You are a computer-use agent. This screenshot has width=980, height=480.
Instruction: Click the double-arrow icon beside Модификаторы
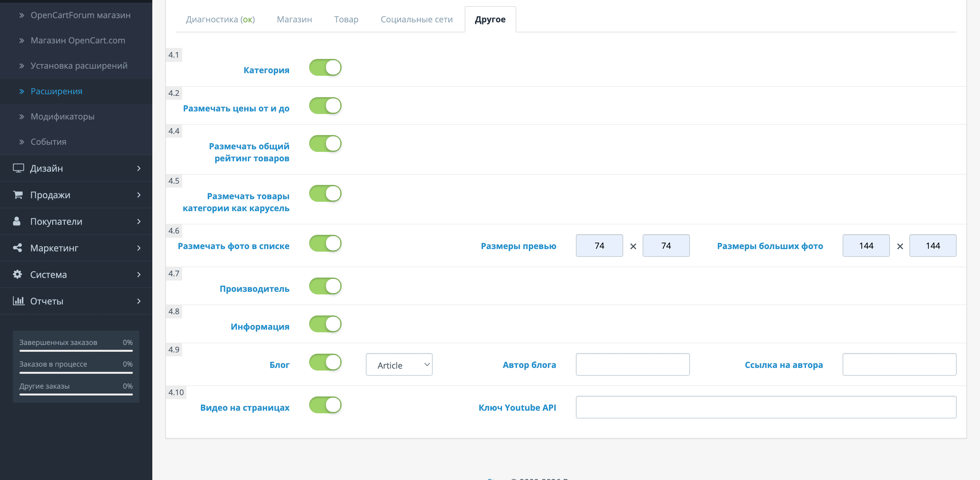tap(22, 117)
